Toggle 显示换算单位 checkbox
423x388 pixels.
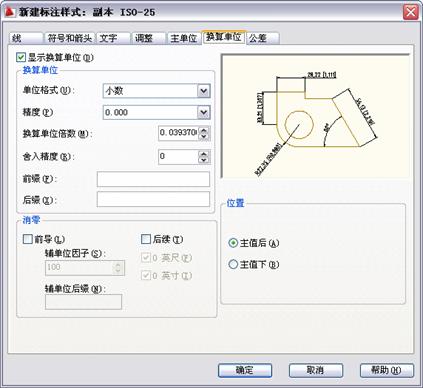pos(21,57)
